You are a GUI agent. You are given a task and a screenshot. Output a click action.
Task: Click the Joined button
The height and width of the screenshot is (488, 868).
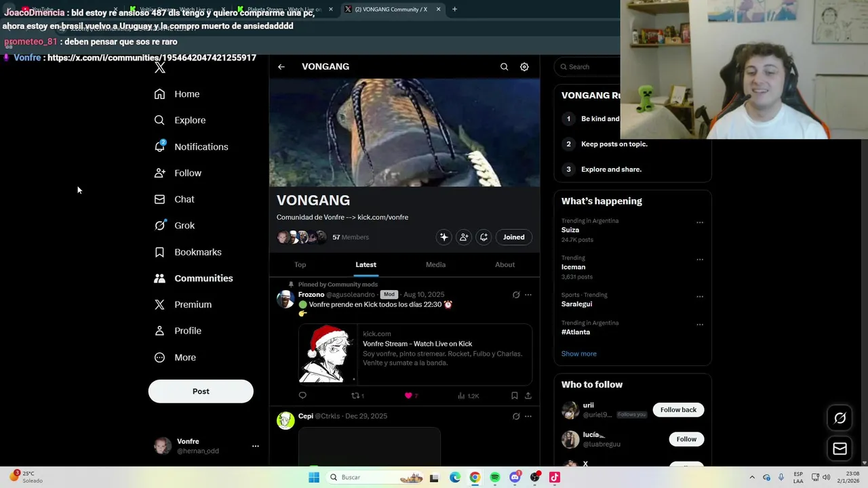tap(514, 237)
